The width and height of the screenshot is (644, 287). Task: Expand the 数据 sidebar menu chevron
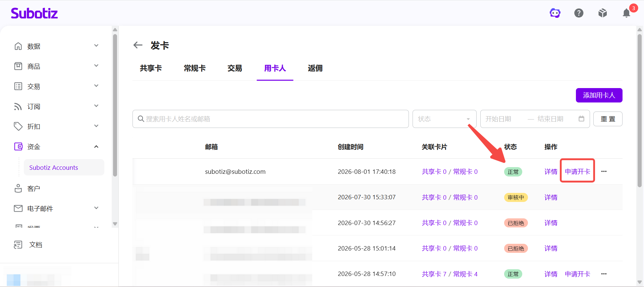[x=96, y=46]
